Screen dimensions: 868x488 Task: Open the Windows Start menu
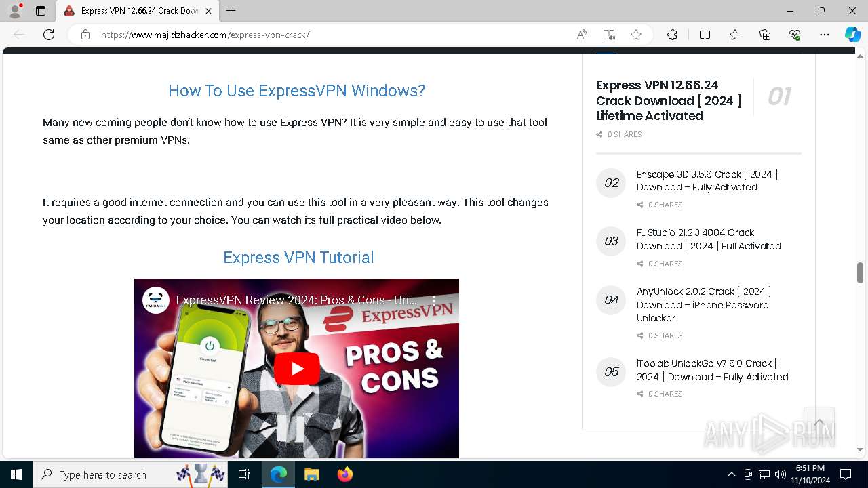16,474
